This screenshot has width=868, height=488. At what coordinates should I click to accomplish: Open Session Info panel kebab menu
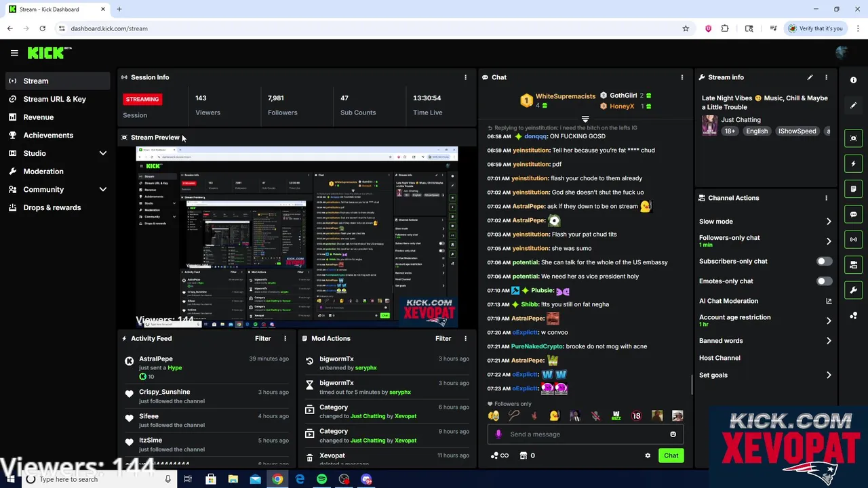point(465,77)
